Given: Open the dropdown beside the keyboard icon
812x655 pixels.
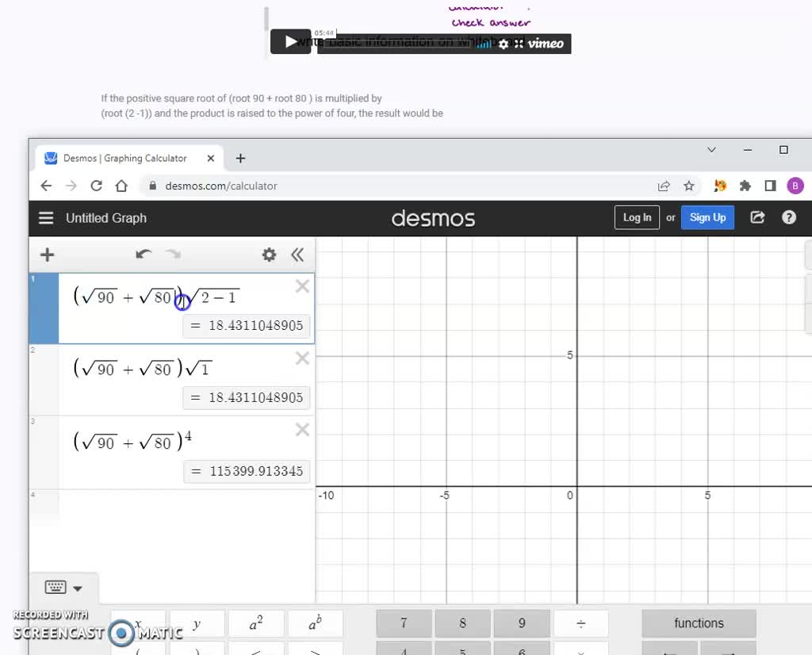Looking at the screenshot, I should [75, 587].
